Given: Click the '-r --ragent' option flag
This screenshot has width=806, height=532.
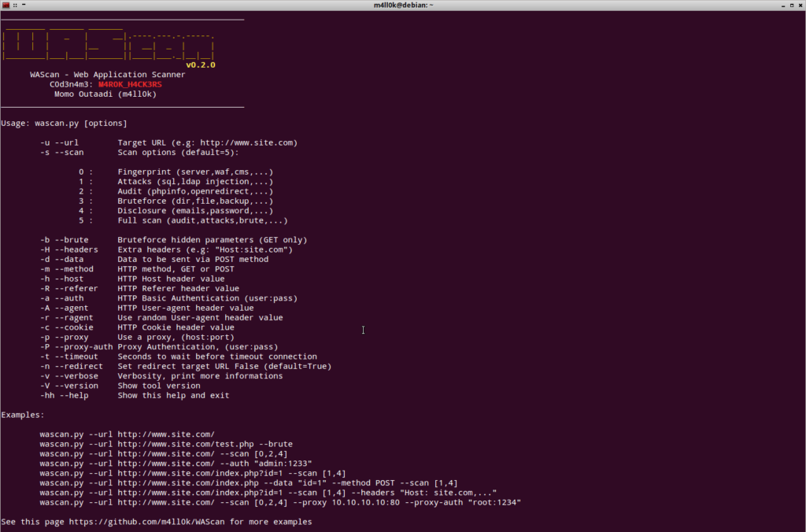Looking at the screenshot, I should click(x=67, y=318).
